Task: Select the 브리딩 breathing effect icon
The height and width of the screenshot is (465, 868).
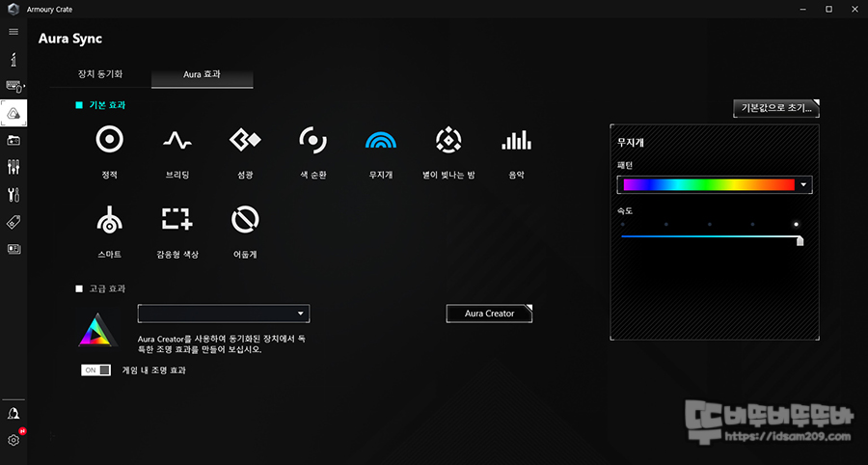Action: (x=177, y=141)
